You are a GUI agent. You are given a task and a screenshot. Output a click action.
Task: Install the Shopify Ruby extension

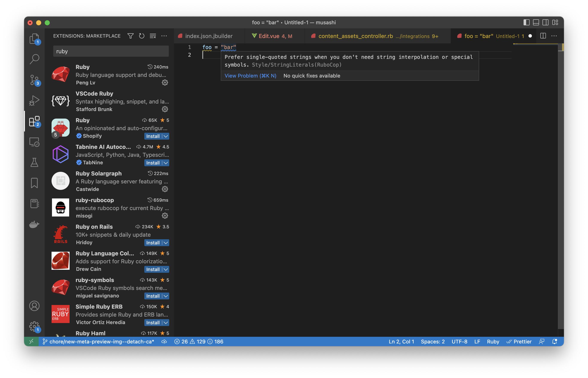[x=153, y=136]
